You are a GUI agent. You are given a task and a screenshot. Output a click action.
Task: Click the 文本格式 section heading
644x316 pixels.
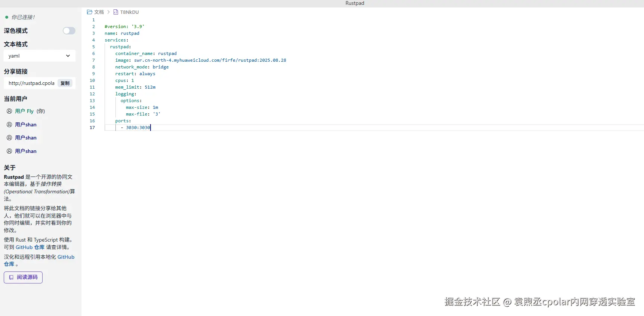[x=16, y=44]
